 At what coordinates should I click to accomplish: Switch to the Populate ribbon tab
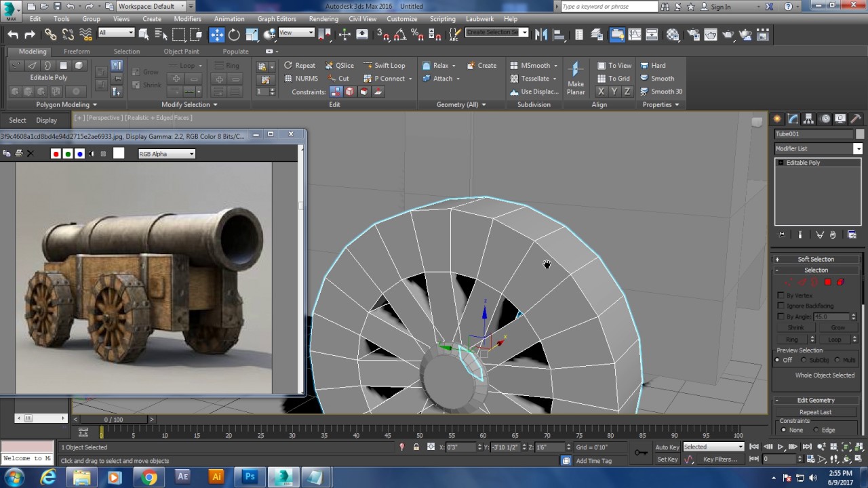[x=235, y=52]
